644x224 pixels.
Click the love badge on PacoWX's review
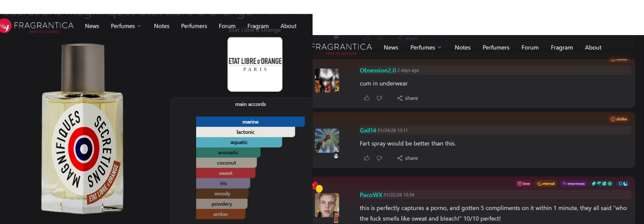click(x=523, y=184)
